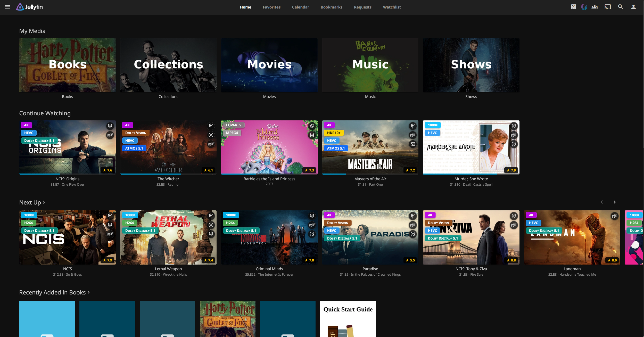
Task: Click the 'S1:E1 - Part One' episode link
Action: click(370, 184)
